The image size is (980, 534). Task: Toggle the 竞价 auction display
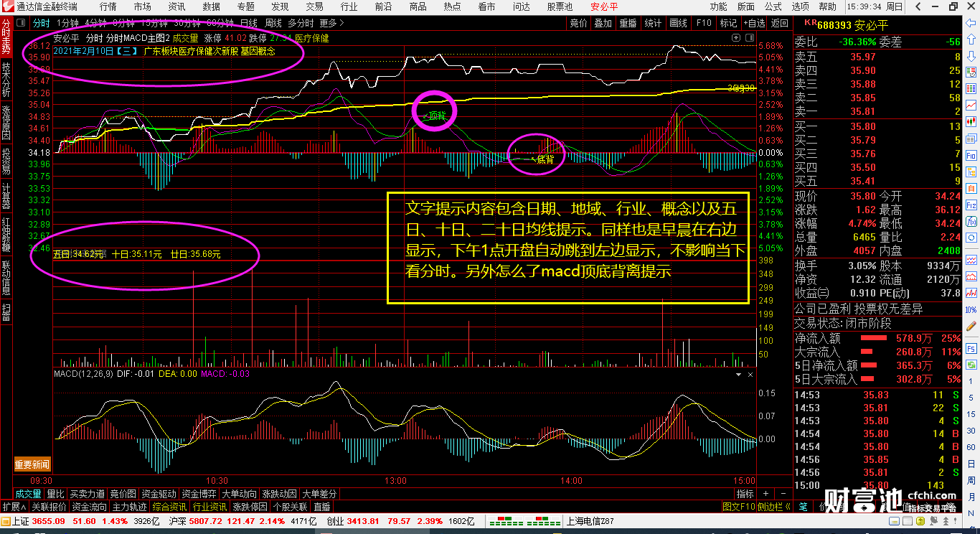click(579, 23)
